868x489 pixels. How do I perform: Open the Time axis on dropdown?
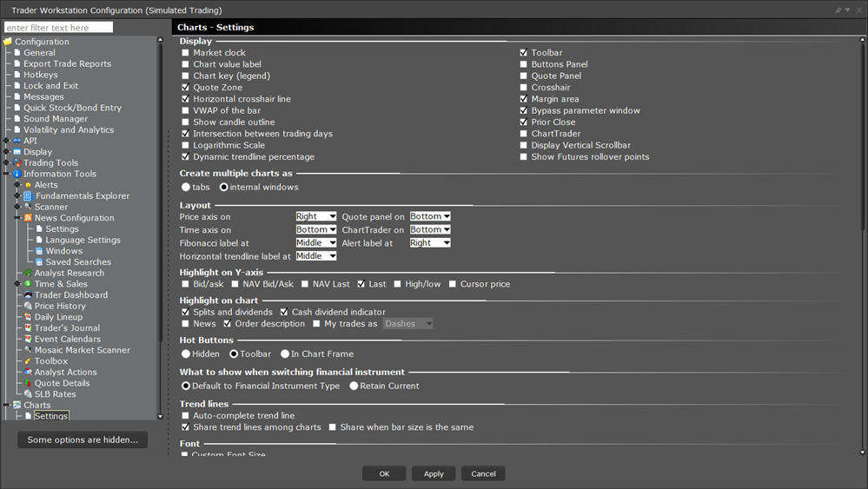pos(316,229)
